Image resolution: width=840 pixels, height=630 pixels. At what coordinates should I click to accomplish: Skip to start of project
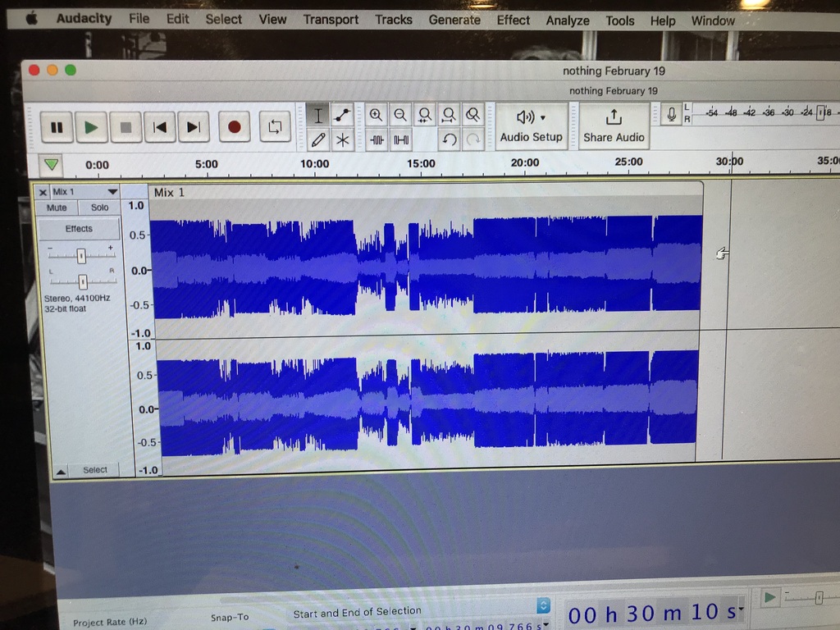(x=160, y=127)
